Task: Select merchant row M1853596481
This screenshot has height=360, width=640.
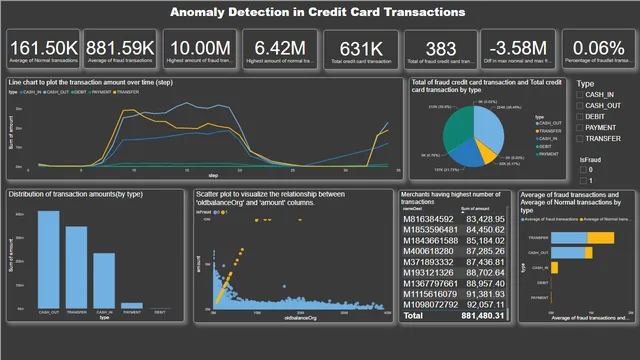Action: [x=453, y=230]
